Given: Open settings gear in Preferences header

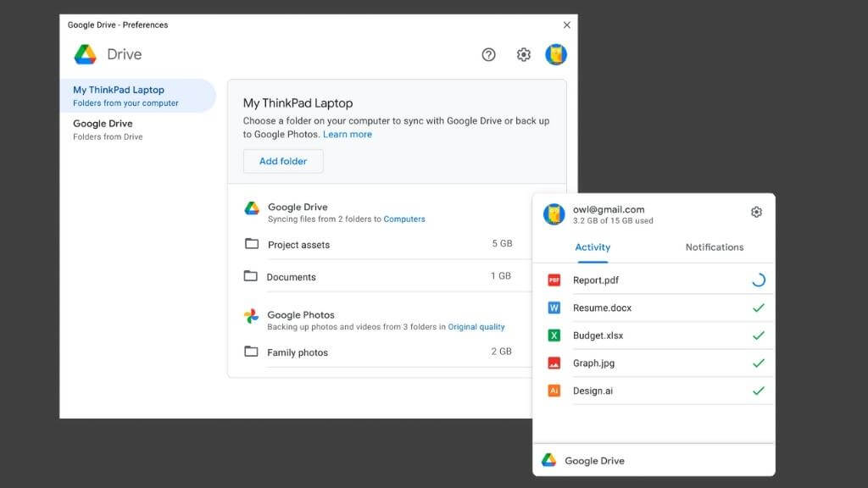Looking at the screenshot, I should [x=524, y=55].
